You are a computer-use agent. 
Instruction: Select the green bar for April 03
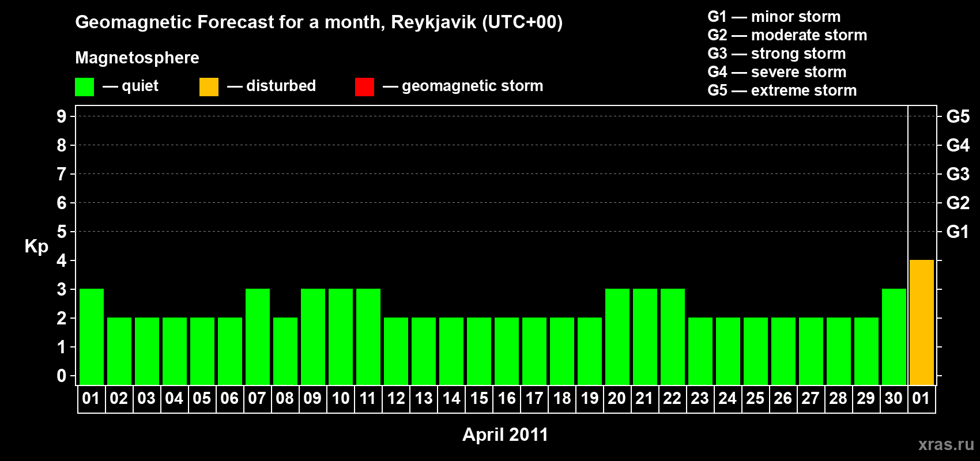click(147, 351)
